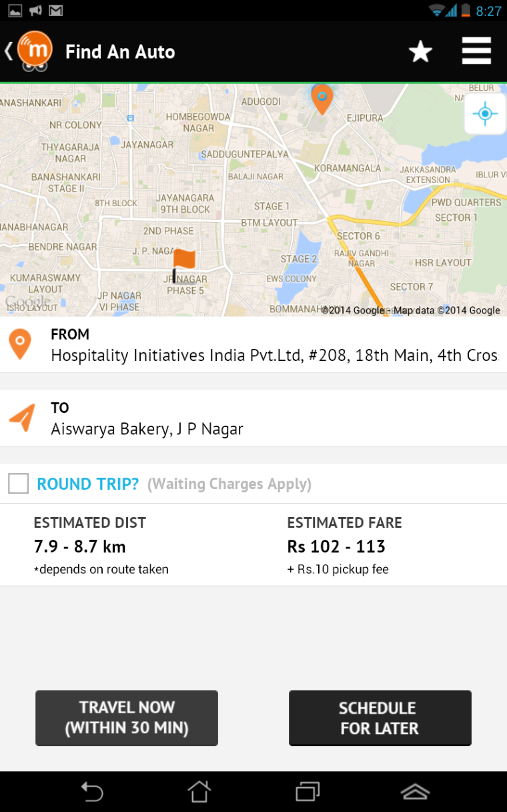507x812 pixels.
Task: Tap the favorites star icon
Action: (420, 51)
